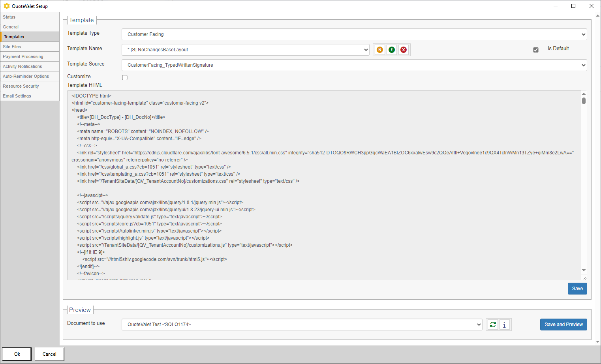Image resolution: width=601 pixels, height=364 pixels.
Task: Open the Payment Processing section
Action: pos(23,56)
